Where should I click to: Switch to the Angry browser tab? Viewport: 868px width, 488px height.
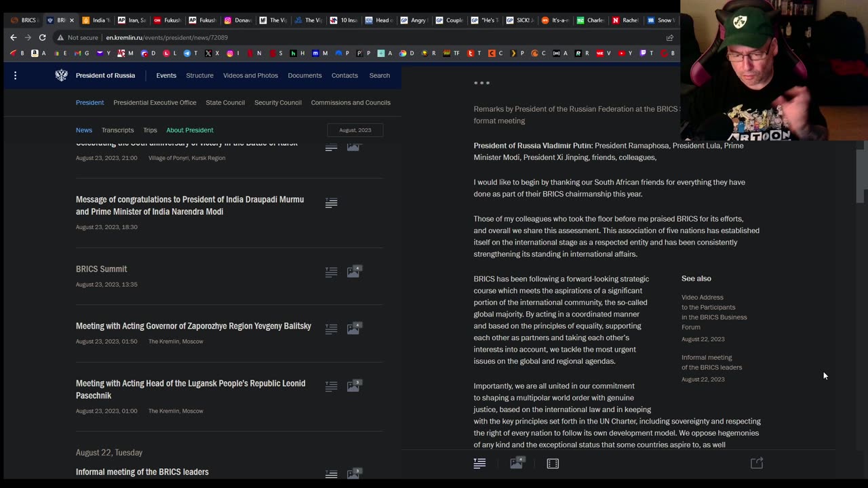tap(414, 20)
